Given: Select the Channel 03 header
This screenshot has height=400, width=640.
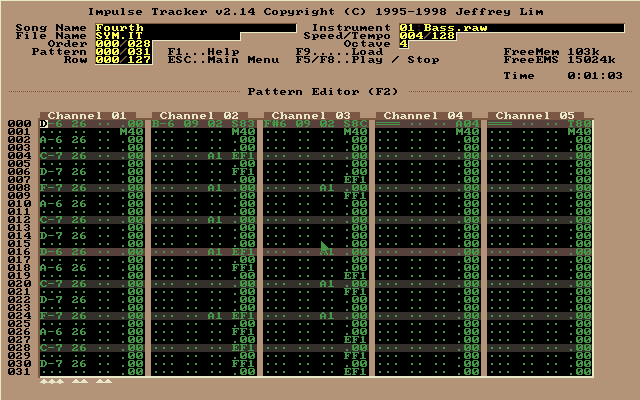Looking at the screenshot, I should [311, 116].
